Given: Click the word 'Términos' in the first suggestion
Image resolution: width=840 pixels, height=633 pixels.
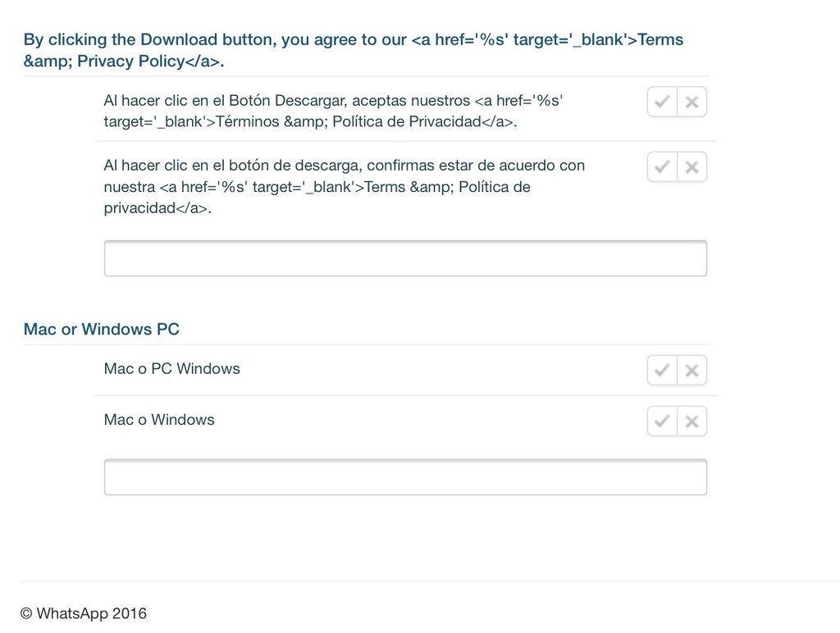Looking at the screenshot, I should pyautogui.click(x=248, y=123).
